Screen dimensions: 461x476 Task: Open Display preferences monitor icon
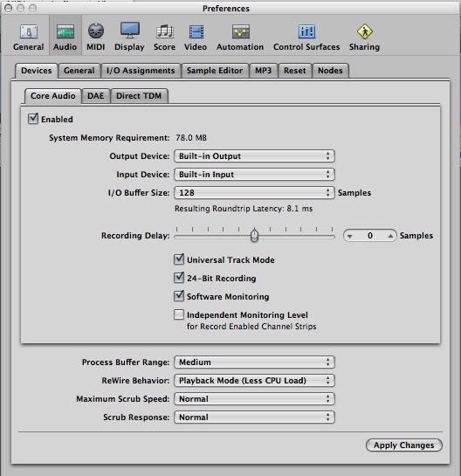point(129,30)
